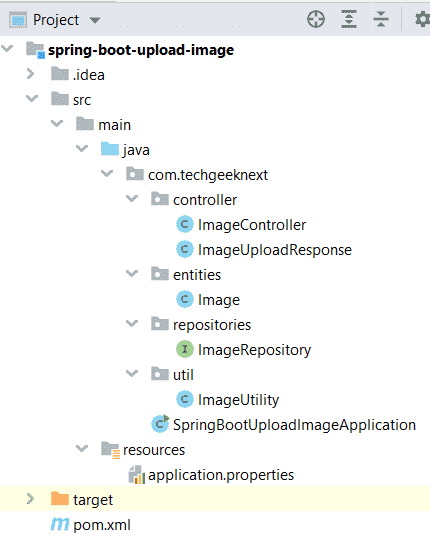This screenshot has height=536, width=430.
Task: Open the project panel settings gear
Action: pos(423,19)
